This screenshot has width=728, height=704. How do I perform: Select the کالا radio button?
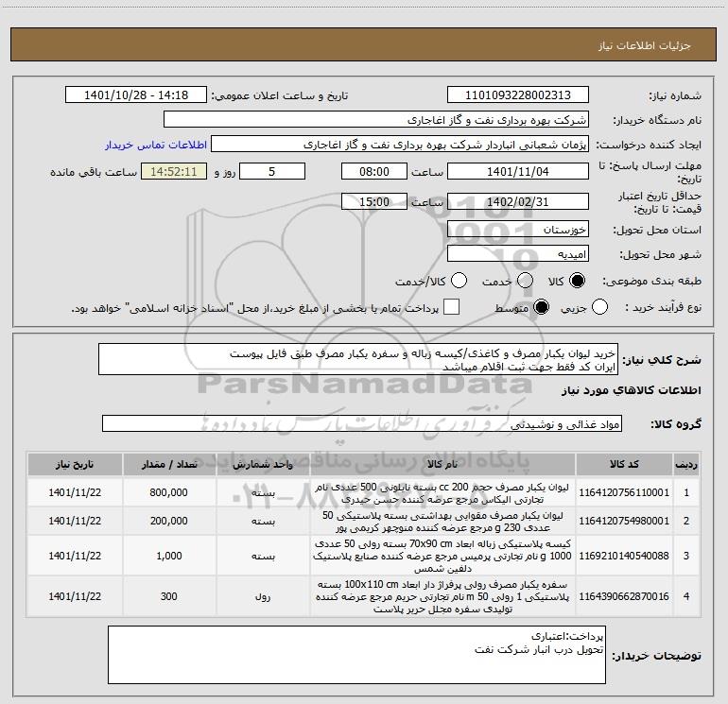(x=577, y=281)
